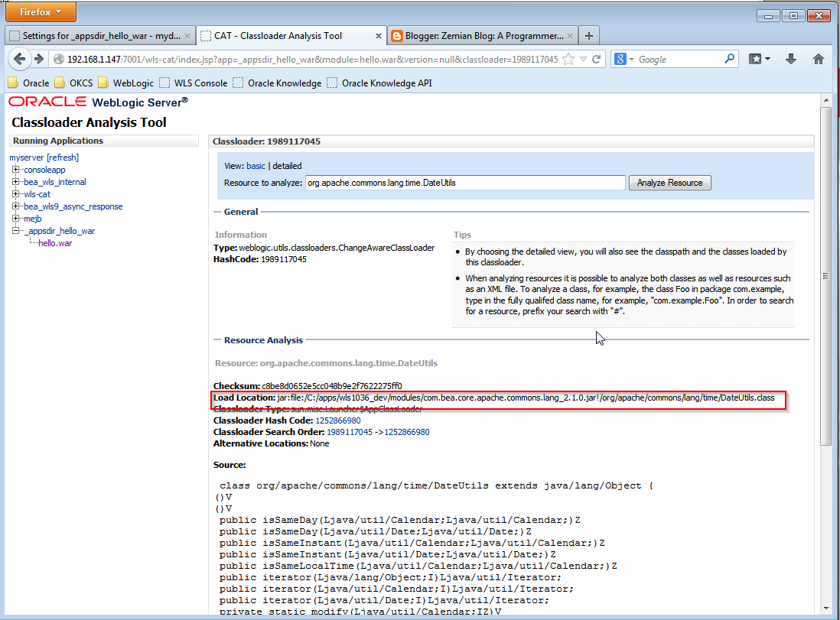Go back using the browser Back arrow

pyautogui.click(x=19, y=59)
